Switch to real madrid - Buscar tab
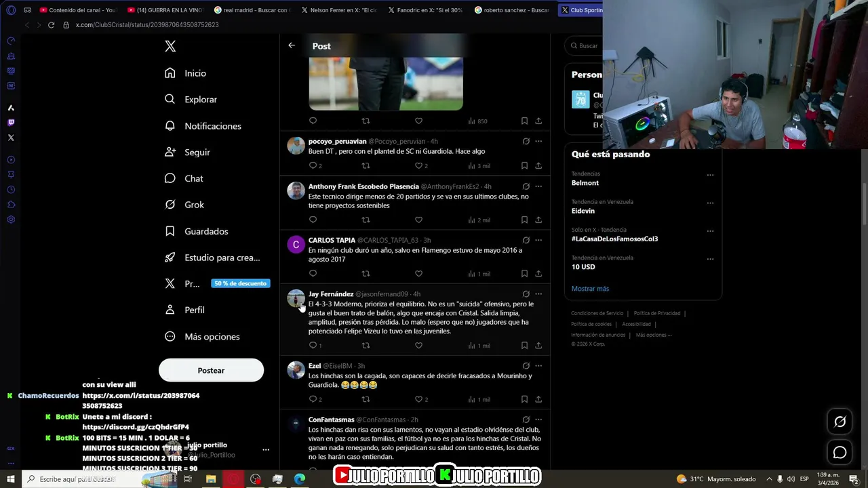This screenshot has width=868, height=488. [252, 10]
